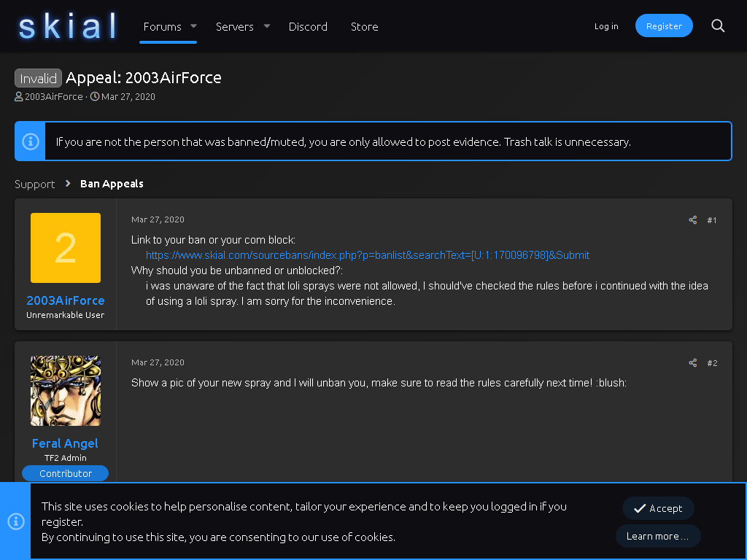Click the thread author 2003AirForce under the title
The image size is (747, 560).
[54, 97]
